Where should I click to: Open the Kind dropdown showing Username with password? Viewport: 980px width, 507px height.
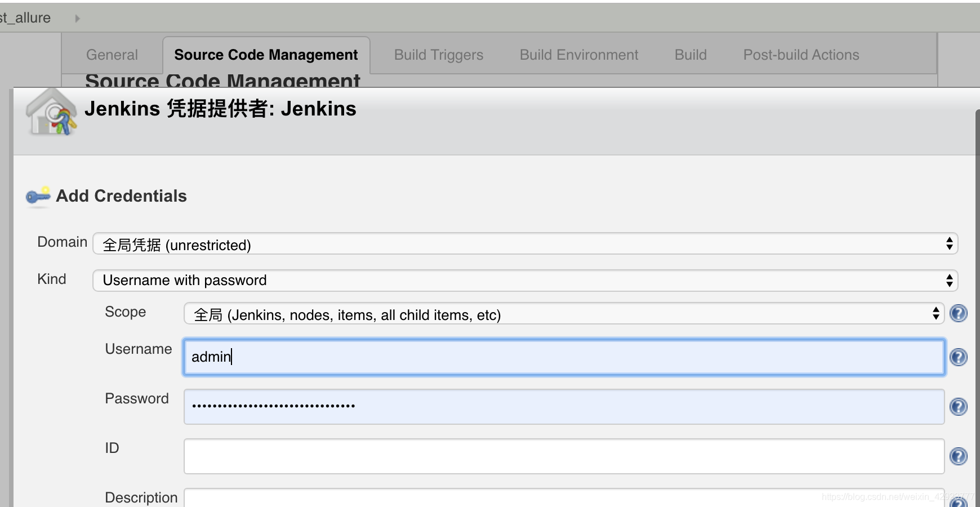point(525,280)
